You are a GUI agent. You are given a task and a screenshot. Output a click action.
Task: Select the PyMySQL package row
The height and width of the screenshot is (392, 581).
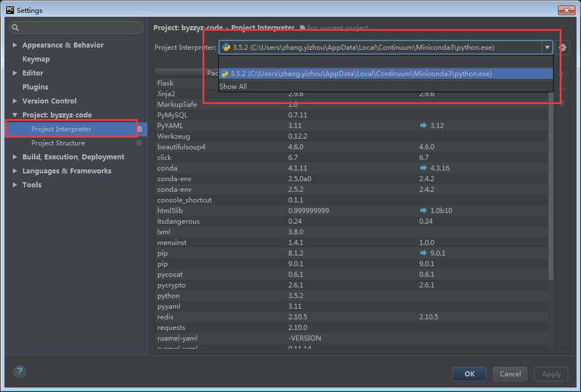point(352,115)
